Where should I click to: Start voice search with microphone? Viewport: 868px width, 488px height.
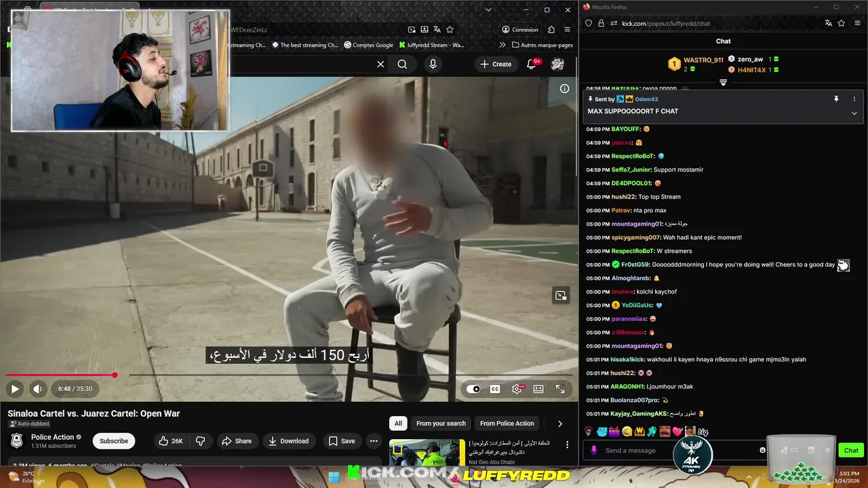(433, 64)
